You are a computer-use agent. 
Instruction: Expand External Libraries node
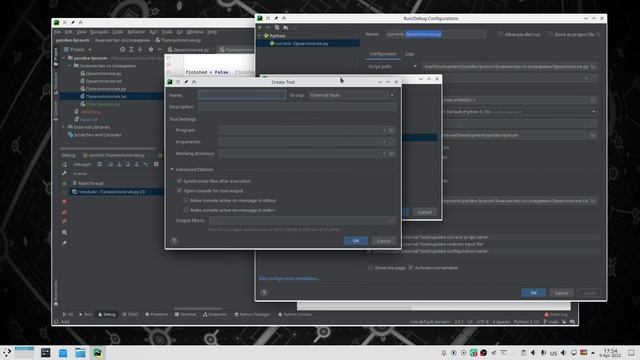(x=64, y=127)
